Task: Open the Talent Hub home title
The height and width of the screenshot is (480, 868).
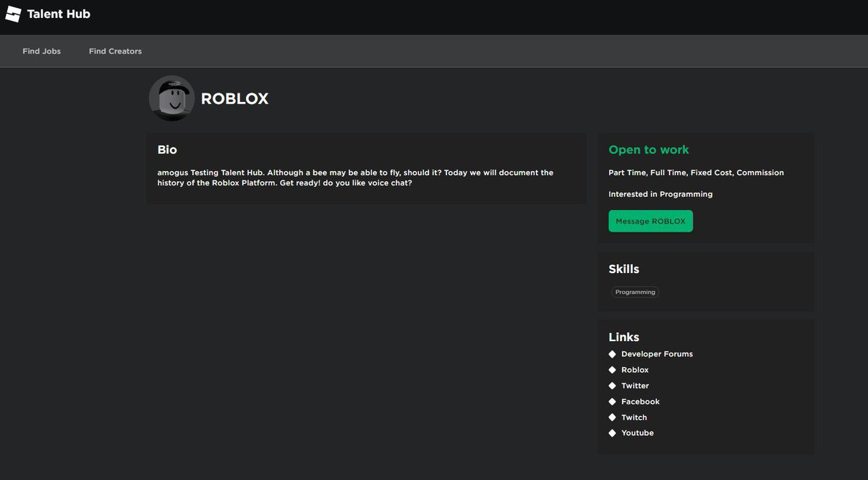Action: click(x=59, y=14)
